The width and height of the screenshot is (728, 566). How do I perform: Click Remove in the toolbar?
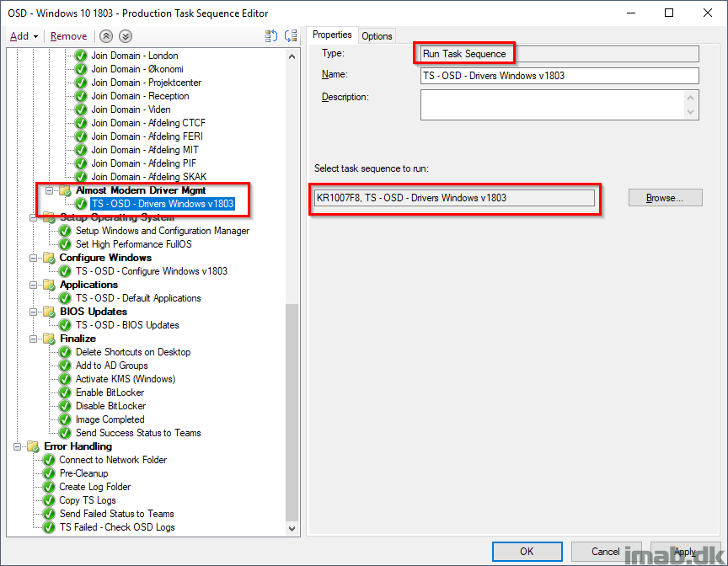[69, 36]
